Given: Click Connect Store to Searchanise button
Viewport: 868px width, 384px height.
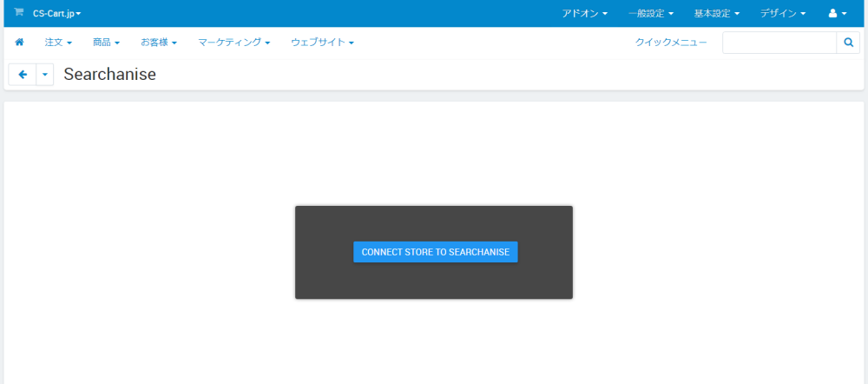Looking at the screenshot, I should [x=435, y=252].
